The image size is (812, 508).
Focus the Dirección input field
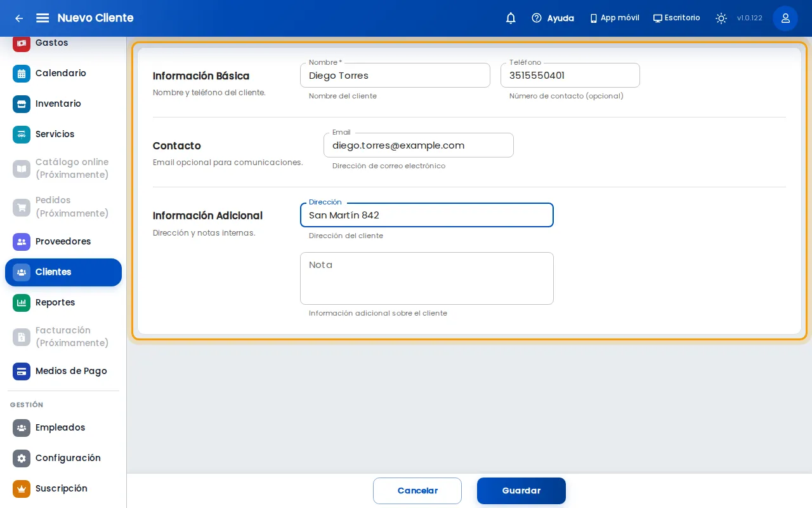[427, 215]
